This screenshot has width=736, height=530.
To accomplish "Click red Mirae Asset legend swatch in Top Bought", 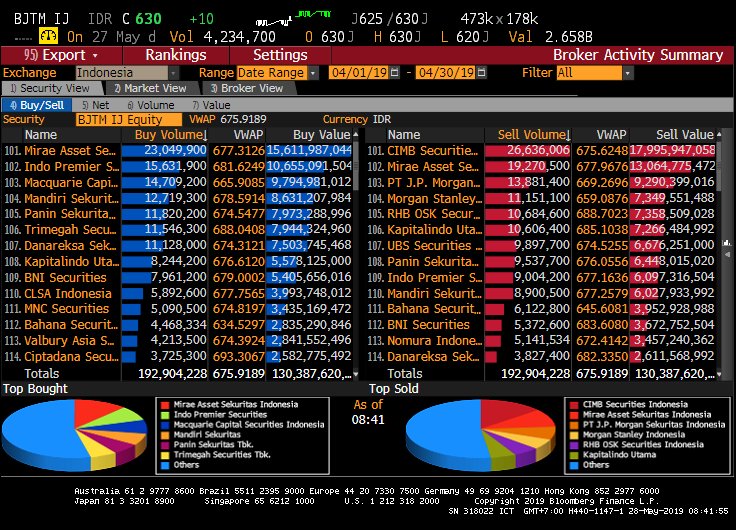I will (165, 405).
